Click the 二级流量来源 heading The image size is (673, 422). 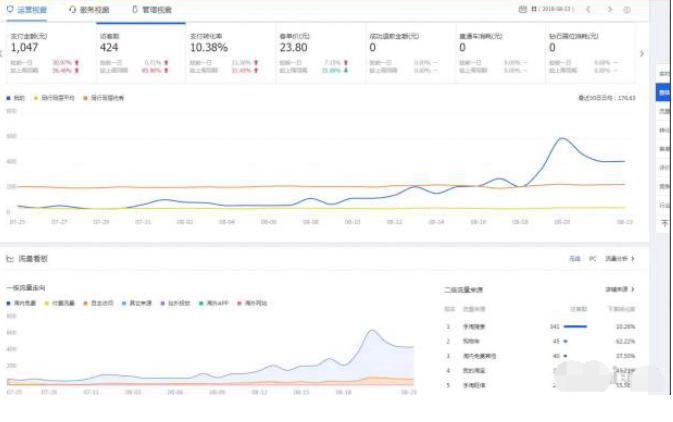[463, 290]
